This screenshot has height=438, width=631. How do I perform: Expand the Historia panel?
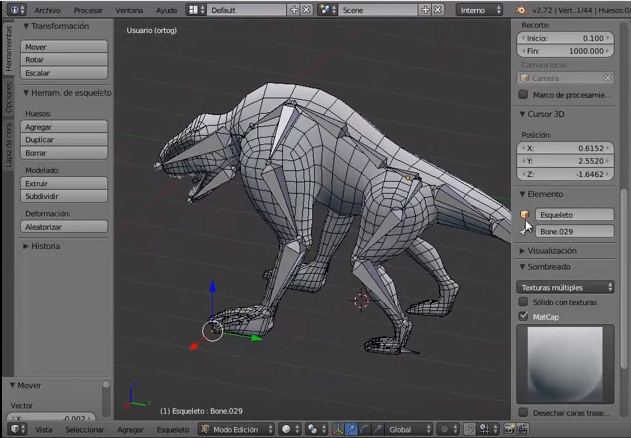click(45, 246)
